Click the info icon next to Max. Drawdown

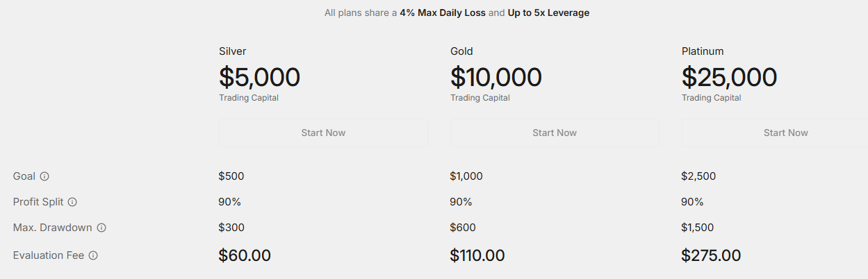pyautogui.click(x=101, y=228)
